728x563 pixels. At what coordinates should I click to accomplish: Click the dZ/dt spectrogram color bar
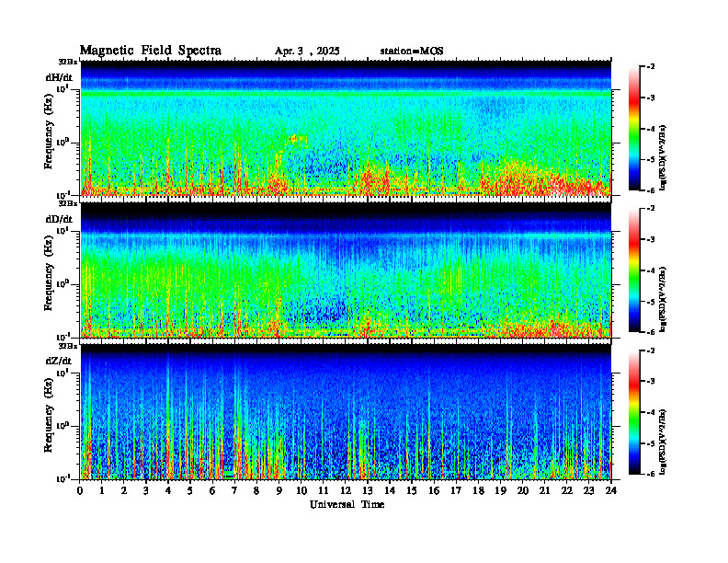tap(634, 412)
